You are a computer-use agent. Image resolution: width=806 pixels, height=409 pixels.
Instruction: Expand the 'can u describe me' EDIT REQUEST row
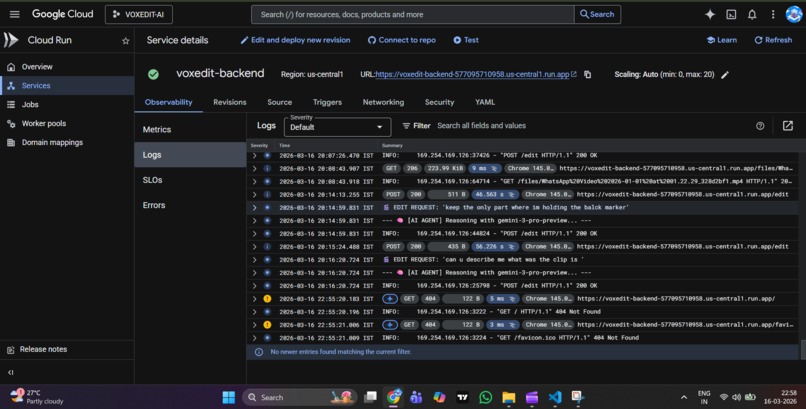pos(254,260)
